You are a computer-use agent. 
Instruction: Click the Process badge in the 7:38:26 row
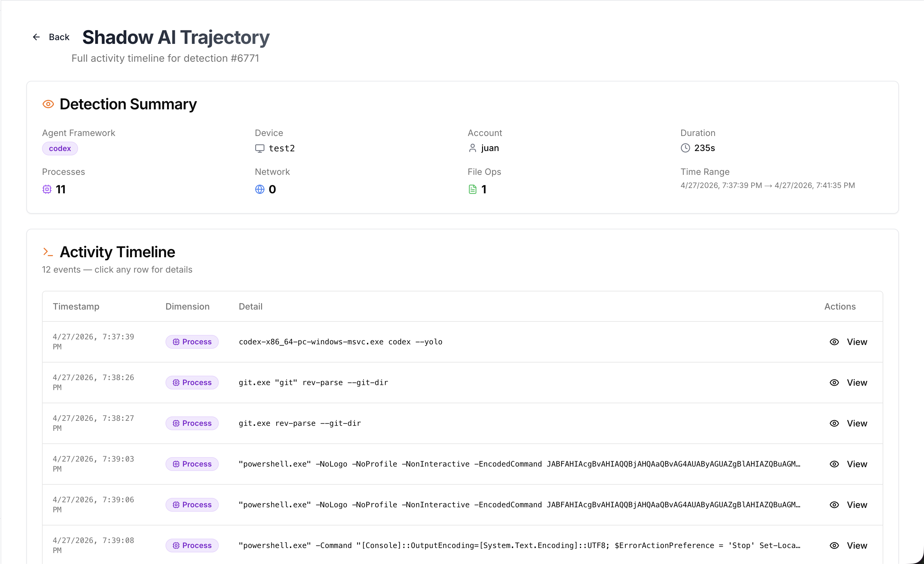click(192, 383)
